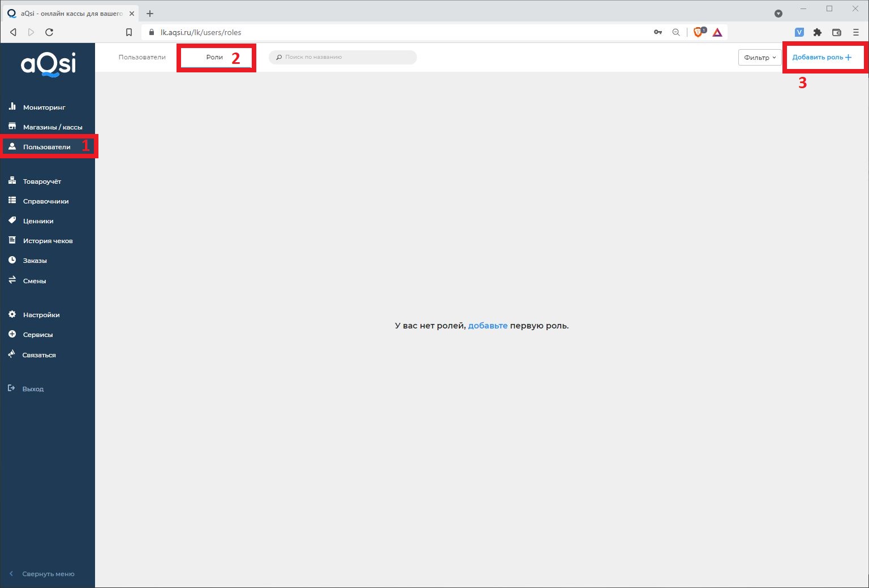Open browser extensions puzzle icon
Screen dimensions: 869x588
coord(817,32)
